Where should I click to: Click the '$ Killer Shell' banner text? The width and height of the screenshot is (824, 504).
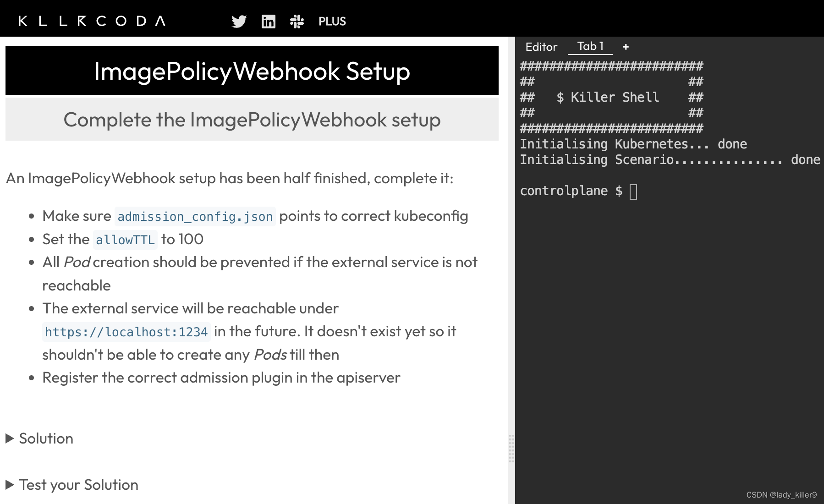pyautogui.click(x=608, y=97)
